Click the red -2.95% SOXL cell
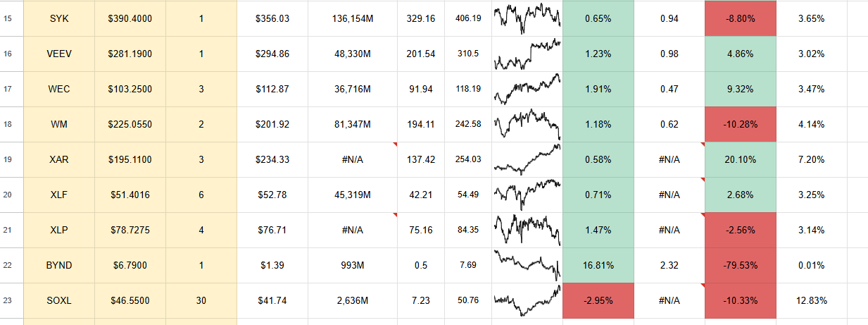The width and height of the screenshot is (868, 325). pos(598,301)
